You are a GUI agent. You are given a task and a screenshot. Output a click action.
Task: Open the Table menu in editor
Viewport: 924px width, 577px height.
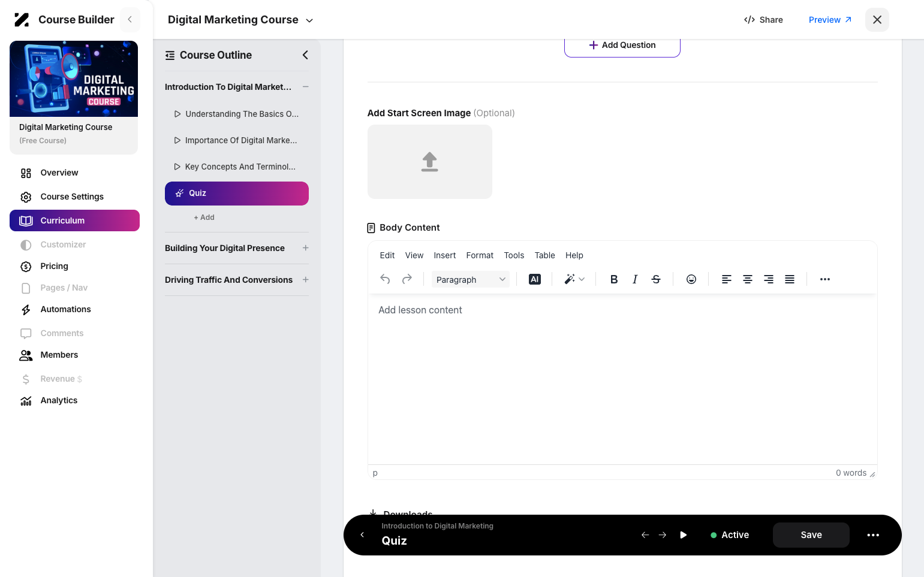(x=545, y=255)
